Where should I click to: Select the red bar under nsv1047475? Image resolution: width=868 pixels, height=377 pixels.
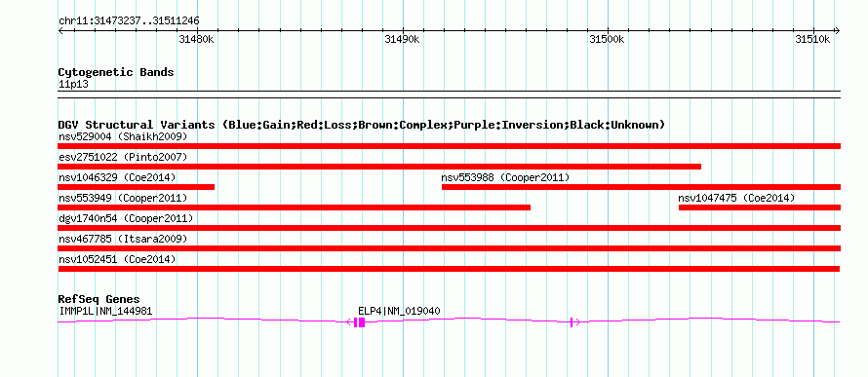point(760,207)
